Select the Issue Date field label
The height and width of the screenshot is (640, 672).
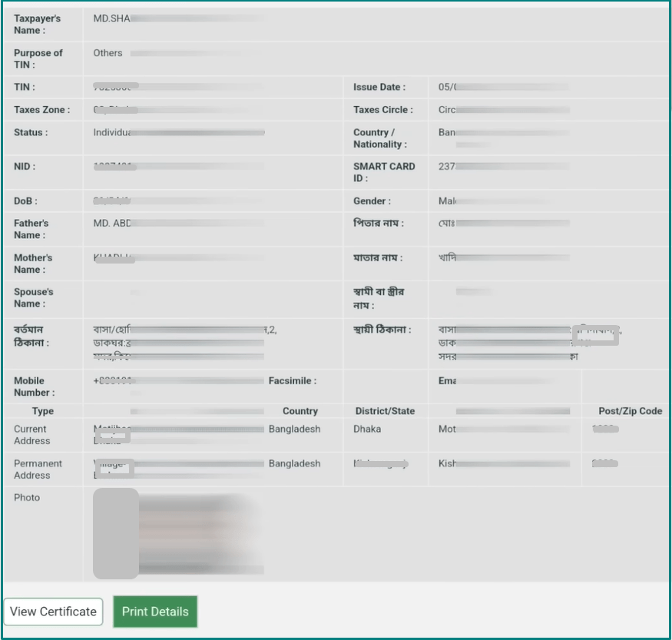[379, 87]
